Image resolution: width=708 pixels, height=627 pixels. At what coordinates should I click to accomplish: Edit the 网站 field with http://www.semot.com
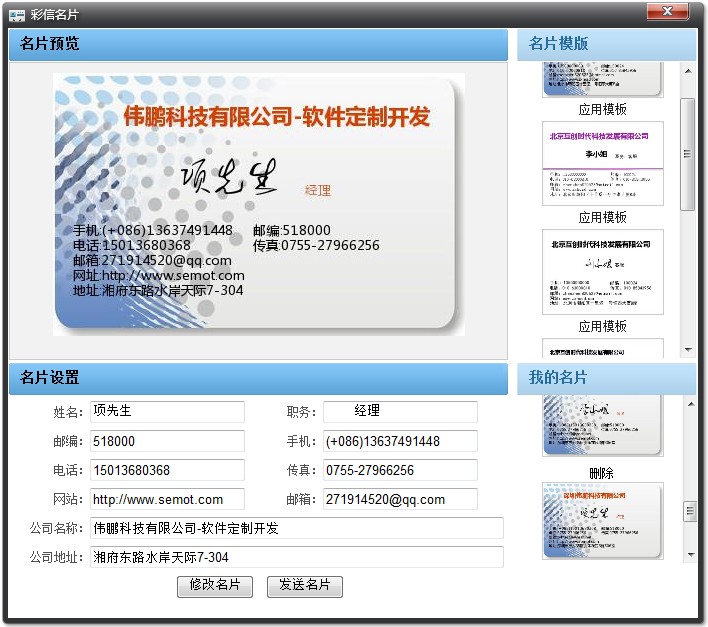pos(167,499)
